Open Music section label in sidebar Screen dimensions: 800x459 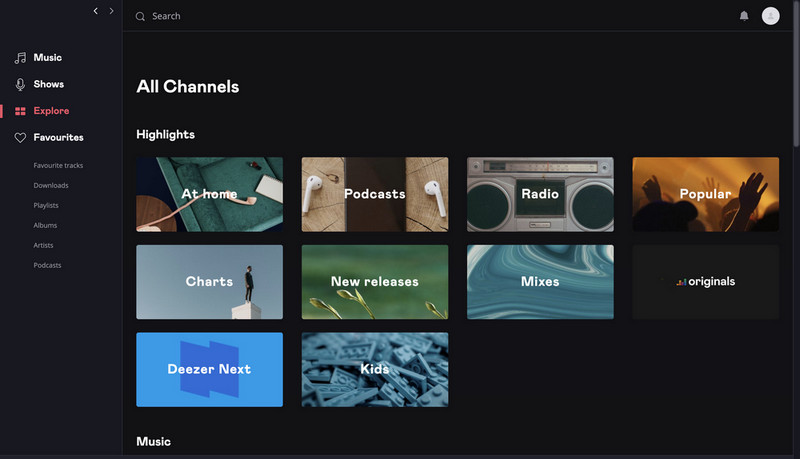pos(47,58)
